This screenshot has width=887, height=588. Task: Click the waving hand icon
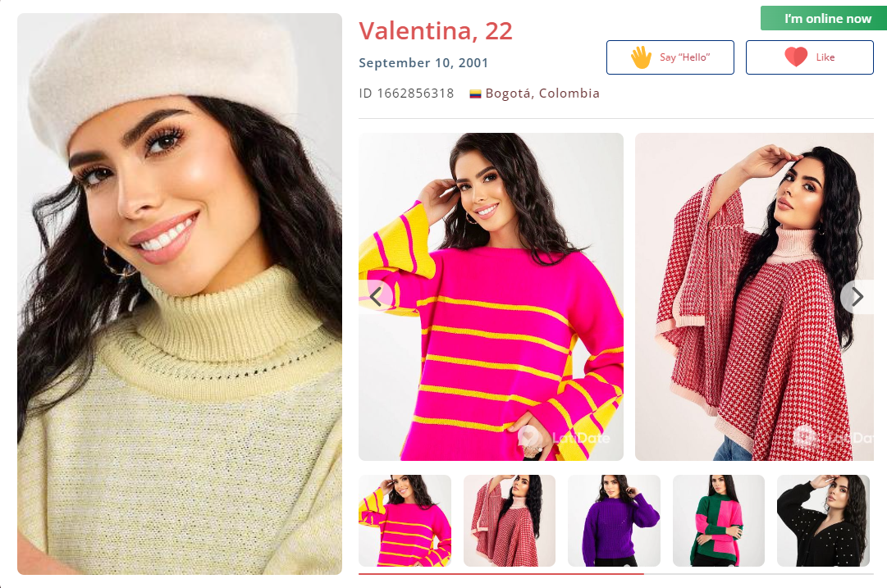click(x=642, y=57)
